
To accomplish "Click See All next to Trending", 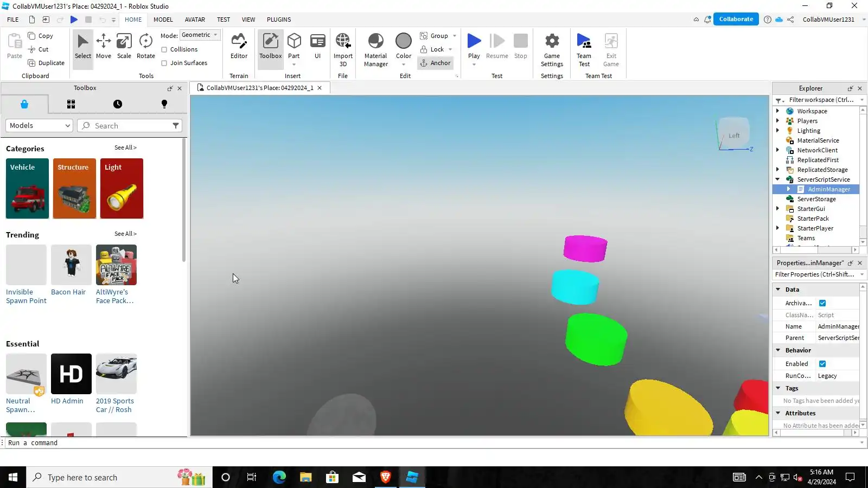I will (x=125, y=234).
